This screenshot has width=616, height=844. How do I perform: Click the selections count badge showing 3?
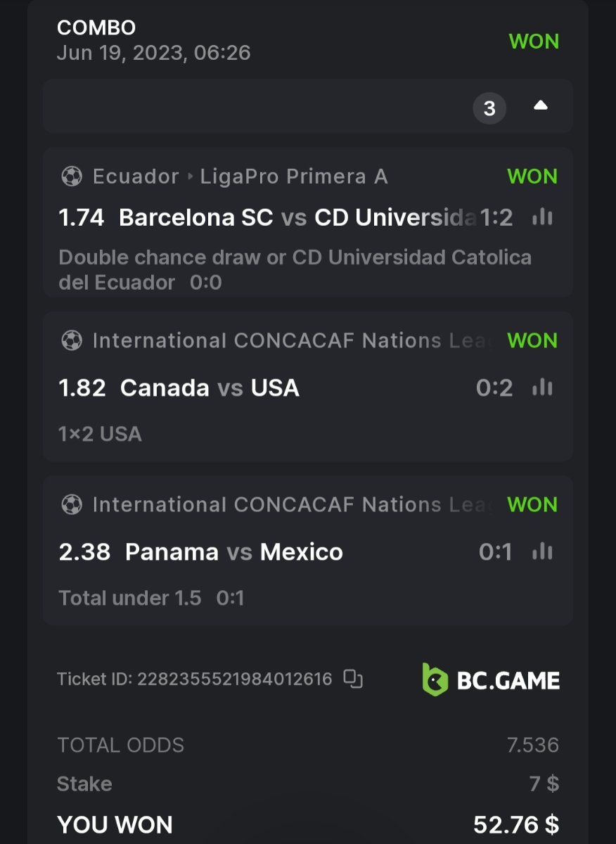pos(489,108)
